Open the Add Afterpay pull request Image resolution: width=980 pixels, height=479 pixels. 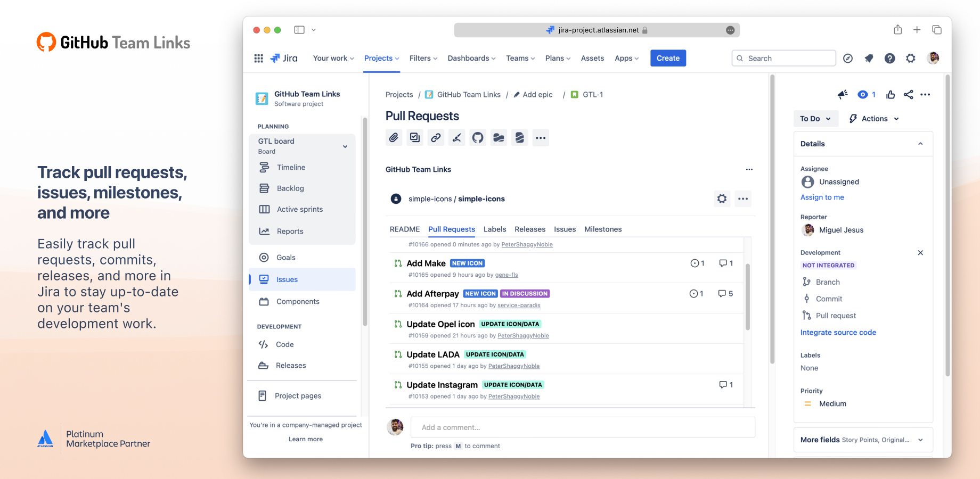click(432, 294)
